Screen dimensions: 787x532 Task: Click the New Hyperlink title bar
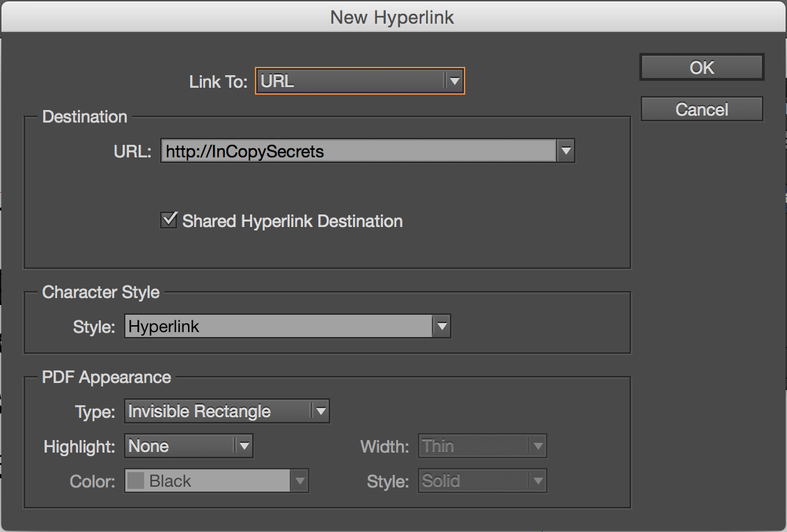(392, 17)
